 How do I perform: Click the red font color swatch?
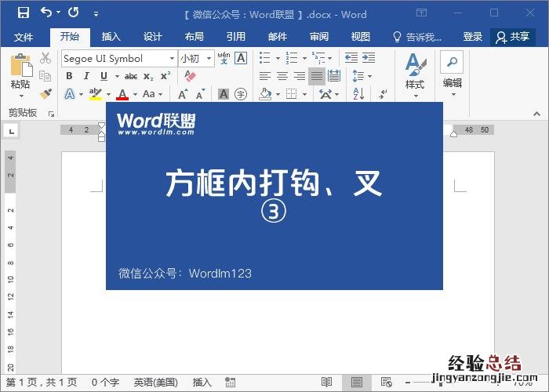pos(122,94)
